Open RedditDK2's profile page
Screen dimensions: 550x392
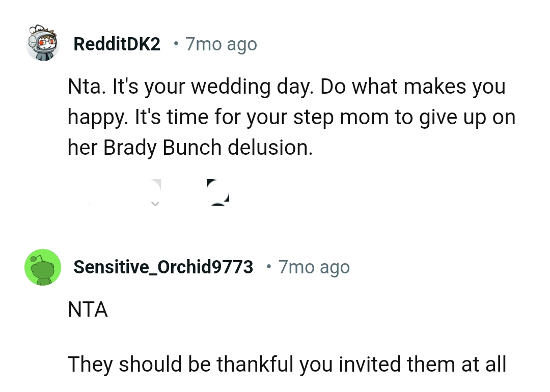click(116, 44)
